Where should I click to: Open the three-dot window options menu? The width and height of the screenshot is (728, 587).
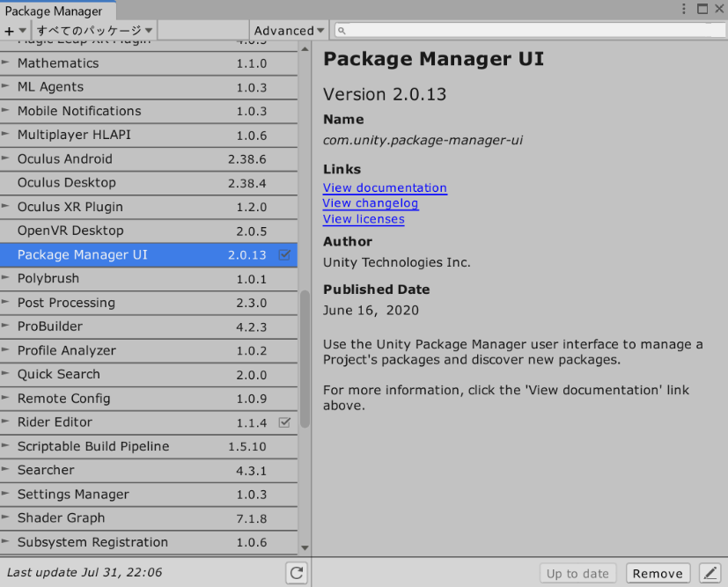(x=683, y=9)
